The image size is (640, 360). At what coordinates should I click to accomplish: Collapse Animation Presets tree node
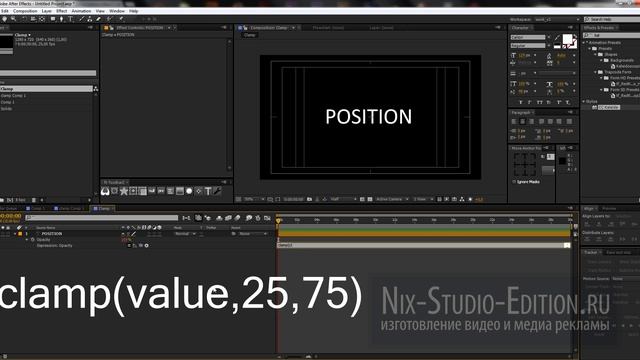pos(584,42)
